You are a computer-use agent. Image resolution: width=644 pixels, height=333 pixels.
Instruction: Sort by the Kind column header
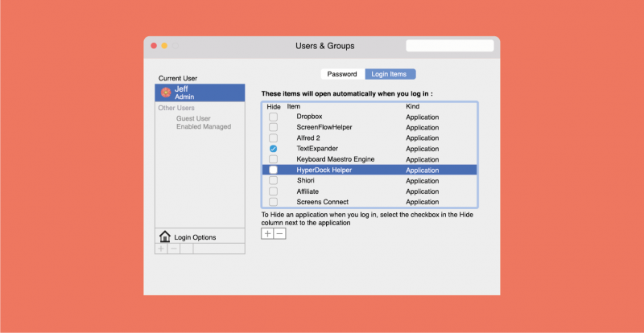[413, 106]
